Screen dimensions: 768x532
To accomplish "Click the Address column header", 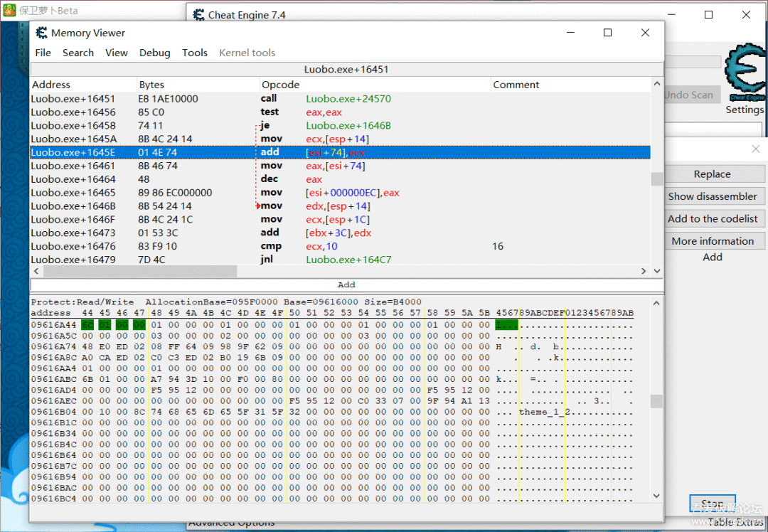I will click(83, 84).
